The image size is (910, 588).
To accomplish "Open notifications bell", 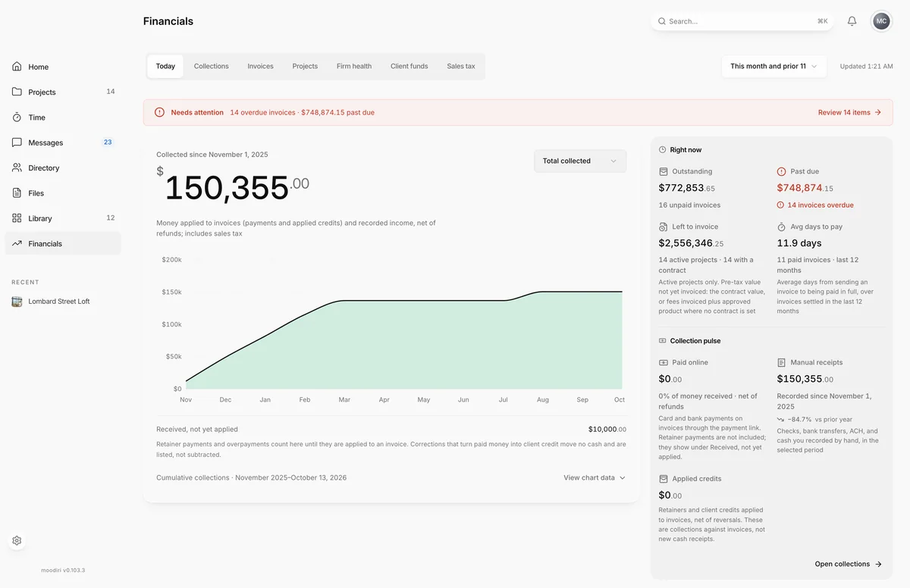I will coord(852,21).
